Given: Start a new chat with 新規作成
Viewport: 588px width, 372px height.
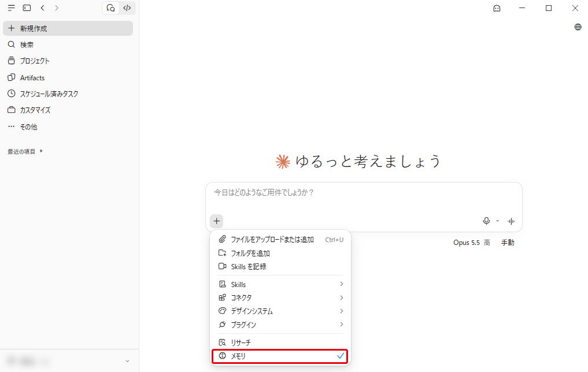Looking at the screenshot, I should 68,28.
